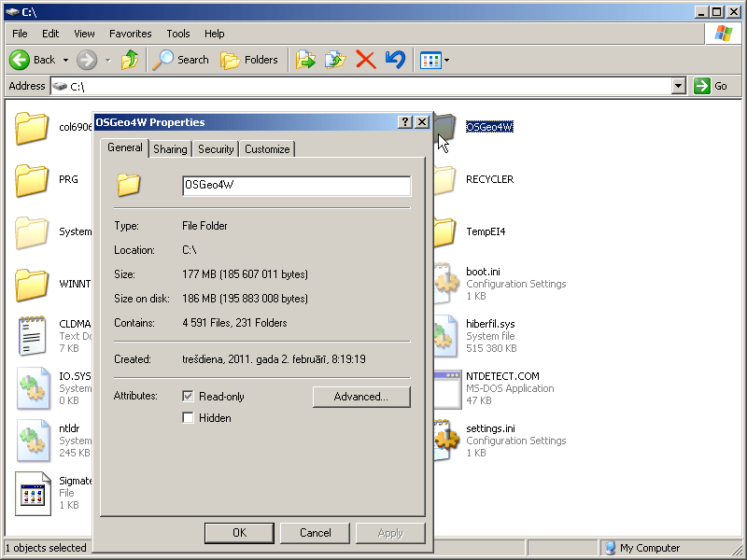This screenshot has width=747, height=560.
Task: Open the Address bar dropdown arrow
Action: (x=679, y=86)
